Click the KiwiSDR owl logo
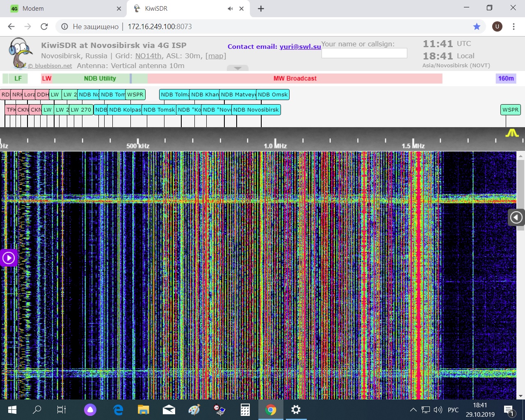The width and height of the screenshot is (525, 420). pyautogui.click(x=20, y=53)
